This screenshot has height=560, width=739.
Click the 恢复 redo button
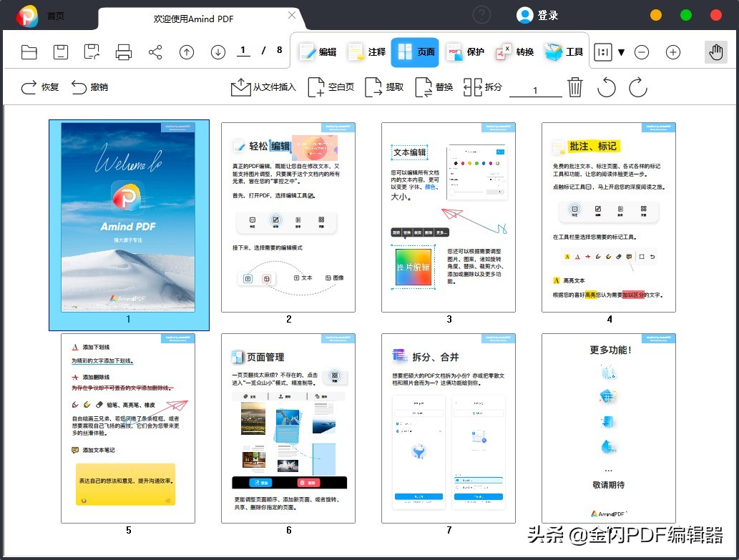click(40, 87)
